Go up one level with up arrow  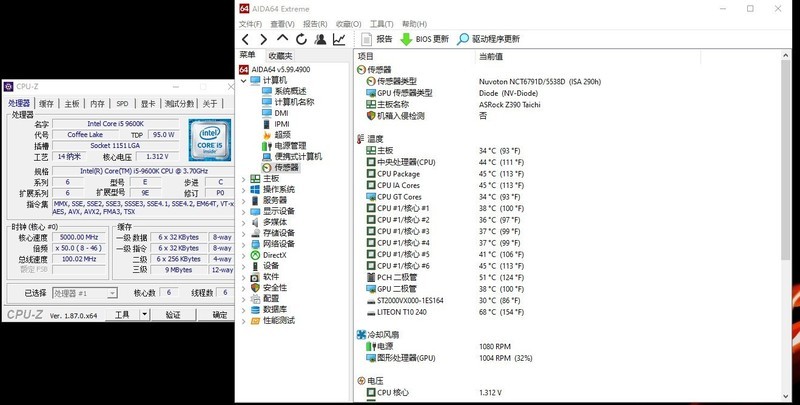click(282, 38)
